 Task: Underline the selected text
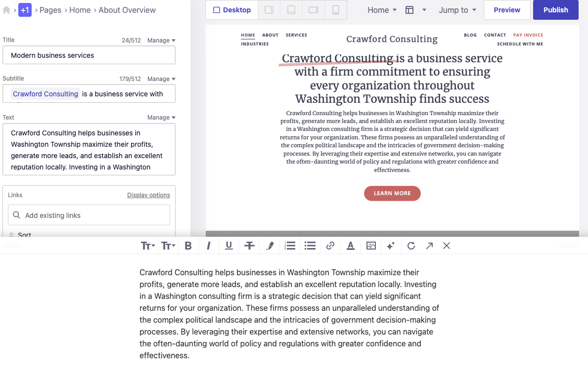coord(228,246)
